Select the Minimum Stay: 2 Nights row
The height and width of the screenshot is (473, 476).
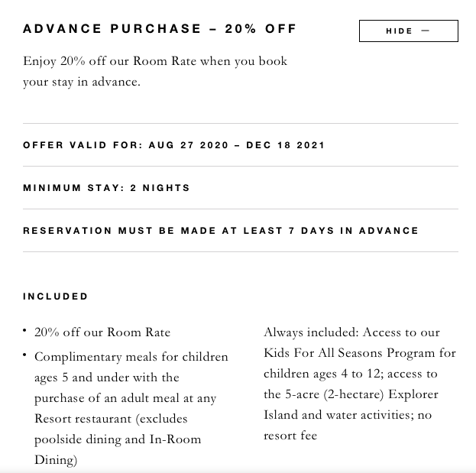coord(106,188)
